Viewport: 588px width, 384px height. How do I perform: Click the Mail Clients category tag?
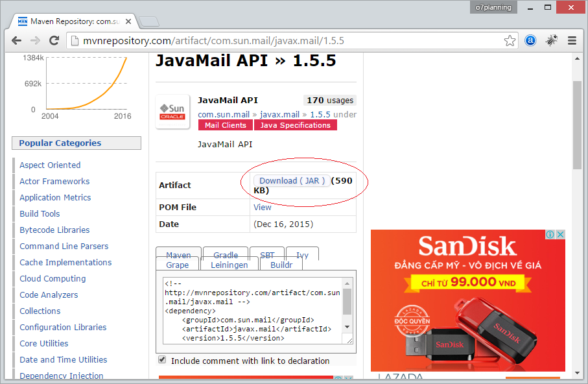click(x=226, y=125)
